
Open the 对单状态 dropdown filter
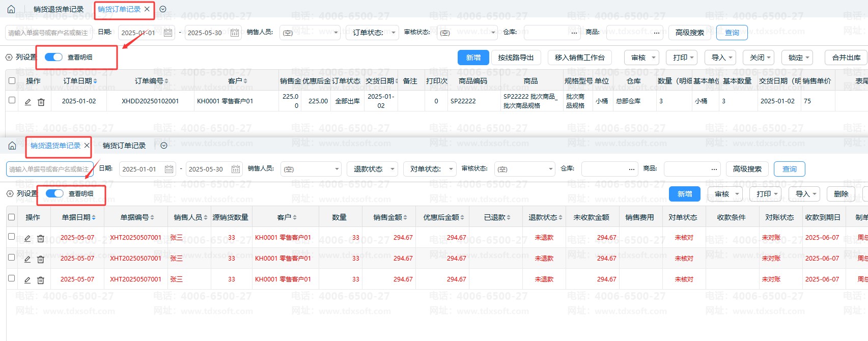click(430, 169)
